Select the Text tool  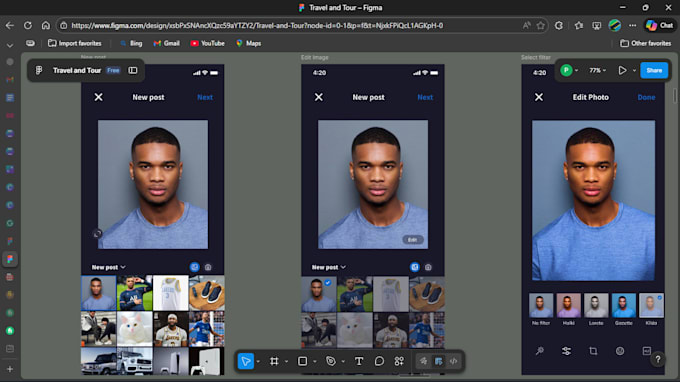click(359, 361)
